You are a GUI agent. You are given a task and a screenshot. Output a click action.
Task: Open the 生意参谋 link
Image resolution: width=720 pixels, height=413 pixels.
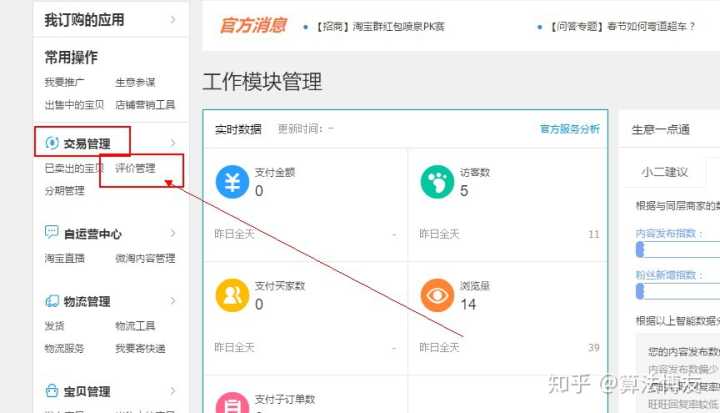(x=135, y=82)
